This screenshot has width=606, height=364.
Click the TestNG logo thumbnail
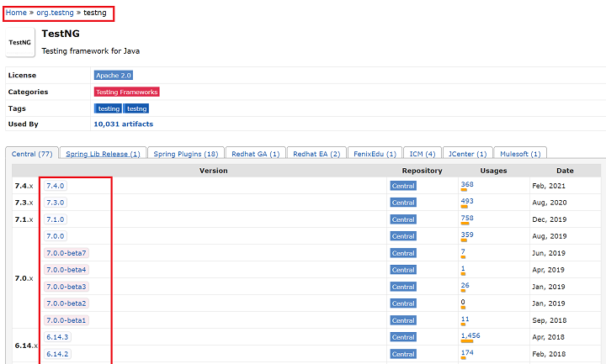(20, 43)
